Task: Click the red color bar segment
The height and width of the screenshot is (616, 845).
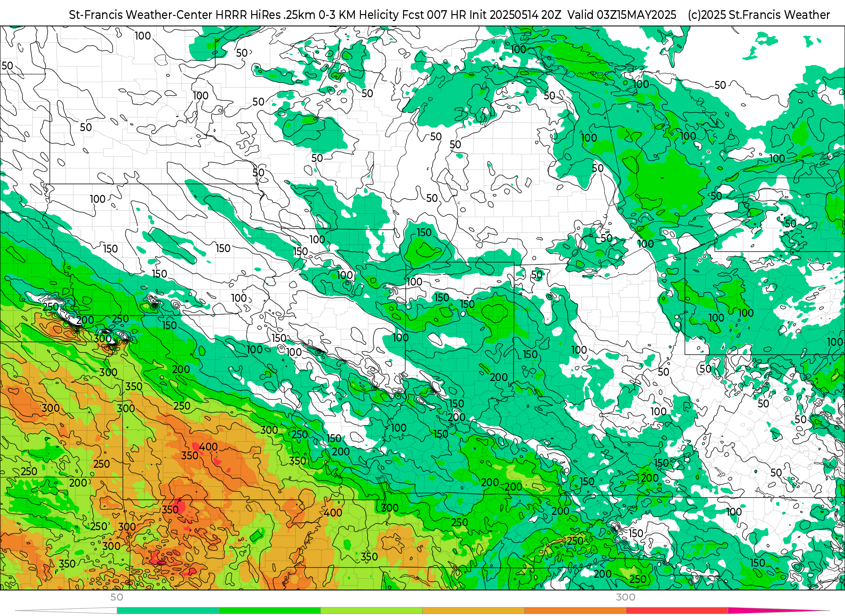Action: (x=676, y=611)
